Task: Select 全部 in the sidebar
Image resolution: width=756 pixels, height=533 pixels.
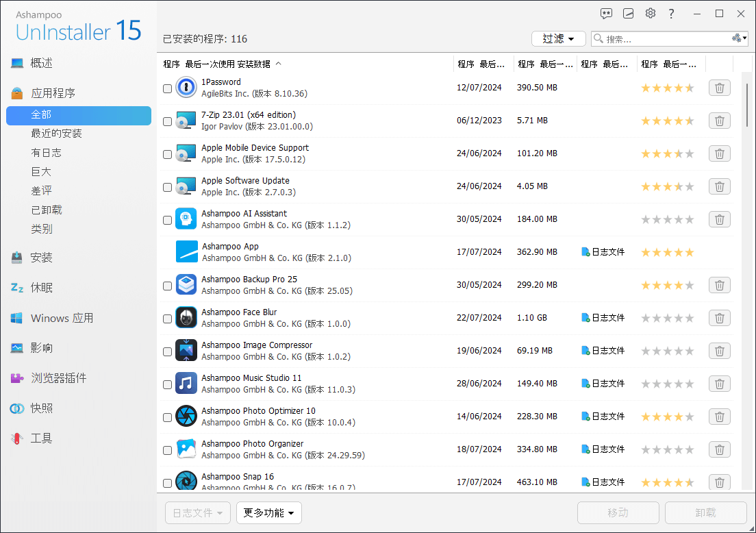Action: [79, 115]
